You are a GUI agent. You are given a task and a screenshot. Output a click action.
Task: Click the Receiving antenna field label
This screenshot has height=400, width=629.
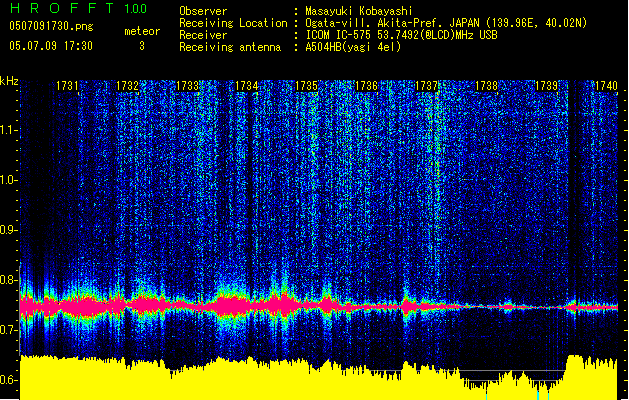[230, 47]
